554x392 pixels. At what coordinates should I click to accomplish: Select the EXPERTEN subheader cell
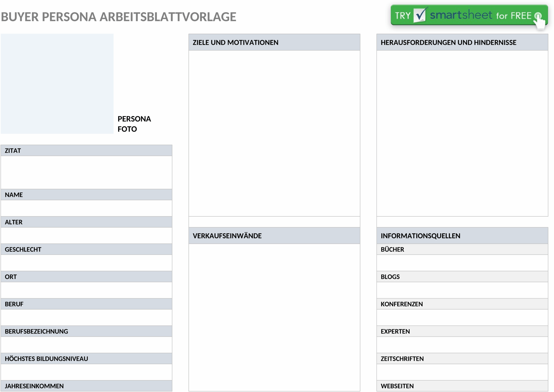462,331
